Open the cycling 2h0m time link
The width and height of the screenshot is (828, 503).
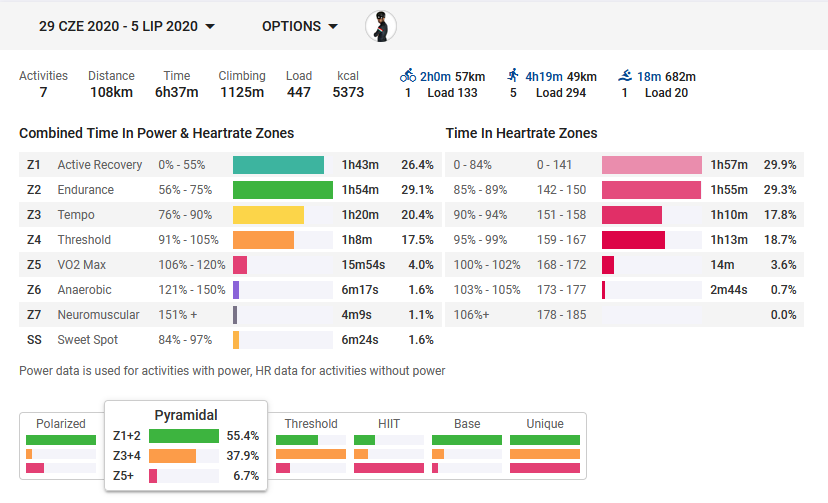point(435,77)
